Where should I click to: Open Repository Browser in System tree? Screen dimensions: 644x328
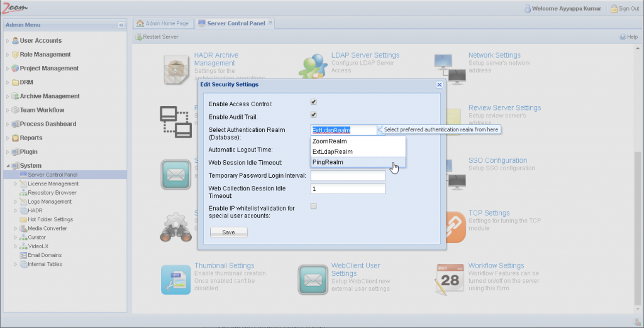pos(52,192)
